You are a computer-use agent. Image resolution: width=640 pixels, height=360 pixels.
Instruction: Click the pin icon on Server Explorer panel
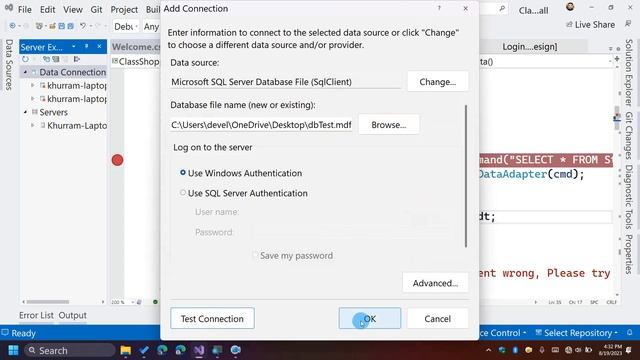pos(87,47)
